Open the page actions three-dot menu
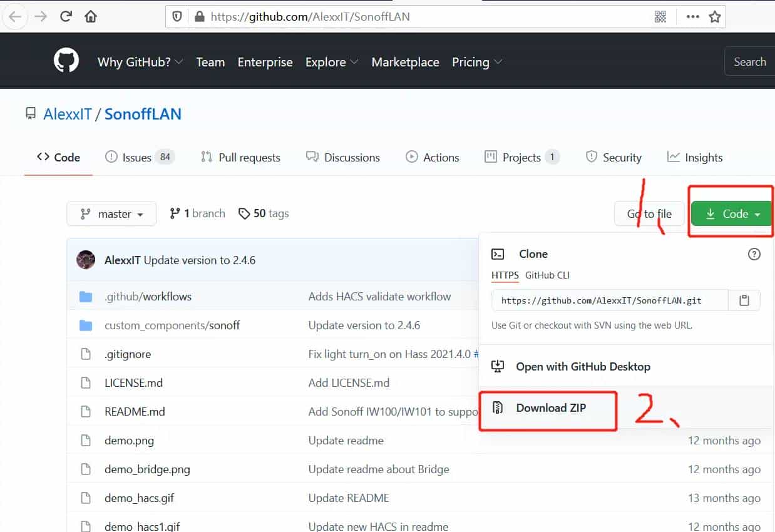Viewport: 775px width, 532px height. tap(692, 17)
